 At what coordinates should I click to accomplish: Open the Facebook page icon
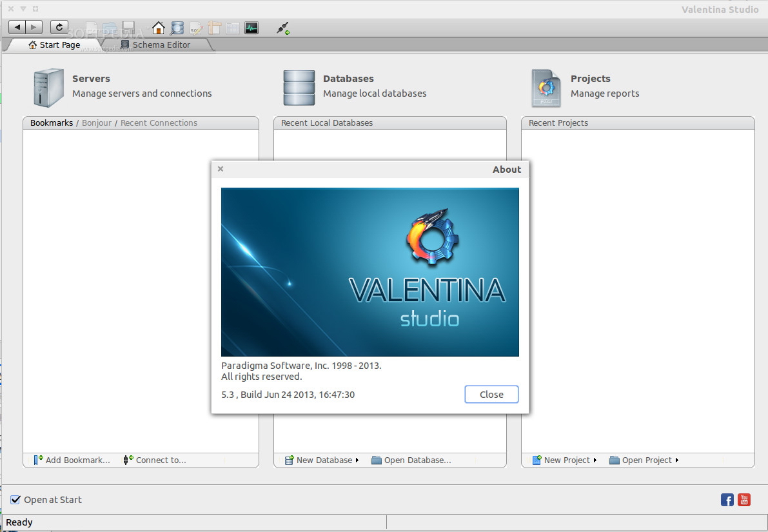[x=727, y=500]
